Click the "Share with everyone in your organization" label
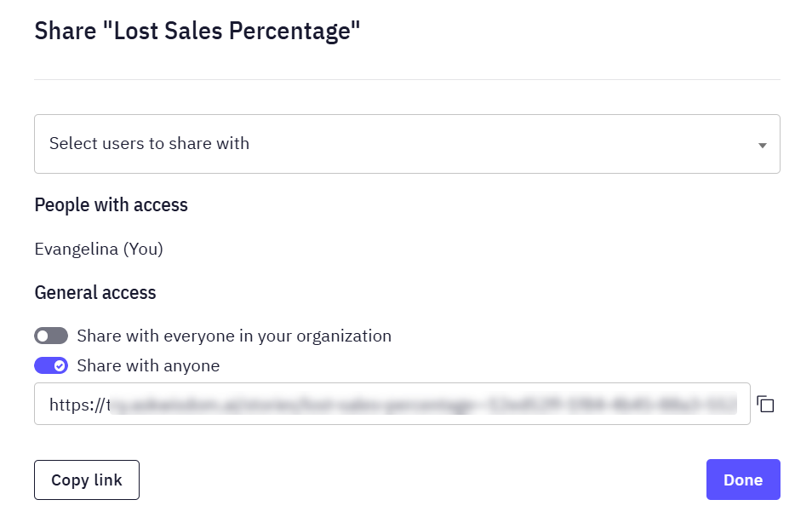 [x=234, y=336]
